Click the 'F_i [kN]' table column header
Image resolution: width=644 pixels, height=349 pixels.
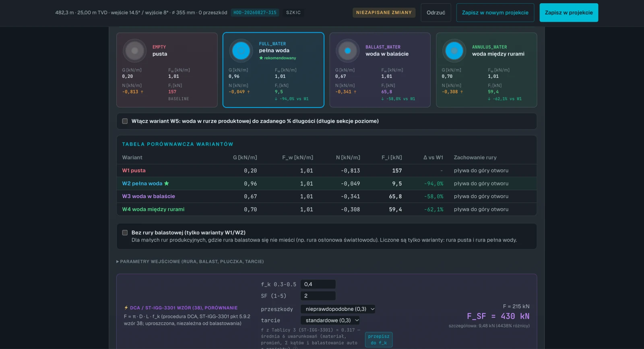[392, 157]
